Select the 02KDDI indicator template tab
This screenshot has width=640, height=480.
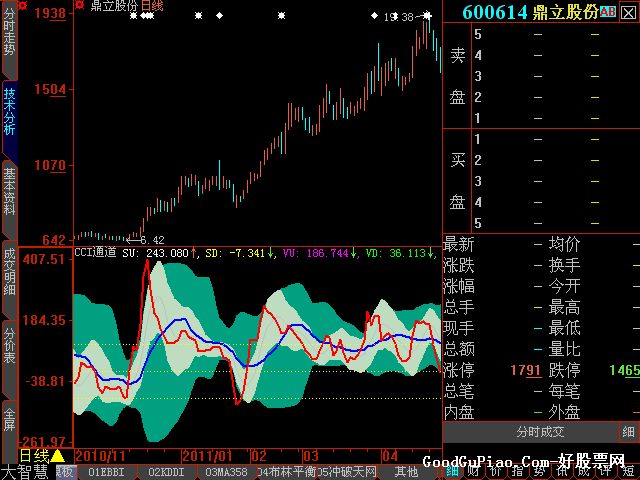point(166,472)
